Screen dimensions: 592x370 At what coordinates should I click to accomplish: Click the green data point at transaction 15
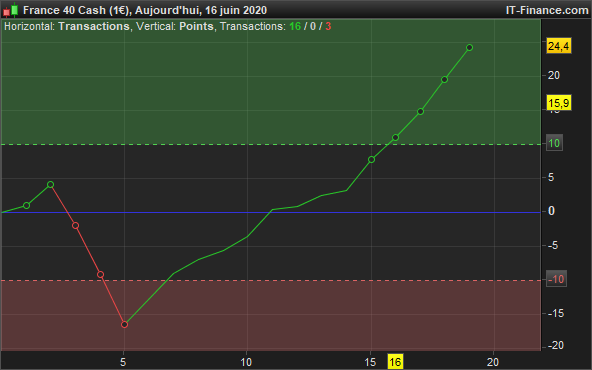click(x=371, y=160)
